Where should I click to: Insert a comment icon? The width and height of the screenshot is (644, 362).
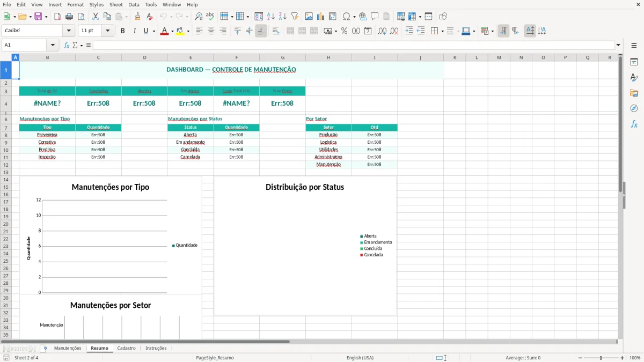coord(375,17)
